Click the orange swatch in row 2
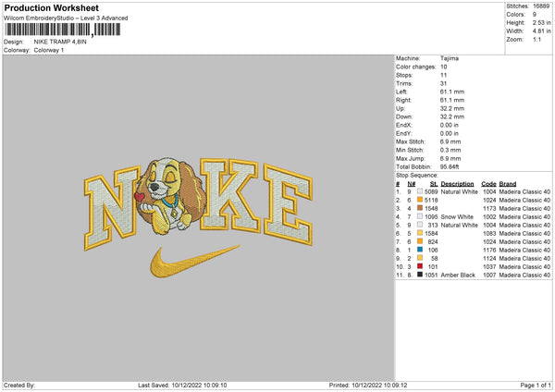Viewport: 555px width, 392px height. click(420, 200)
